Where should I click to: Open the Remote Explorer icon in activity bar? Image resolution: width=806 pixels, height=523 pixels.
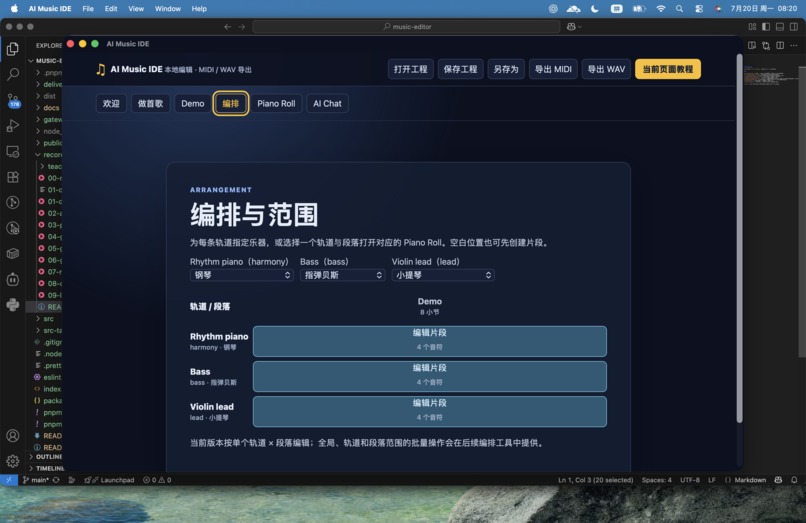click(13, 152)
